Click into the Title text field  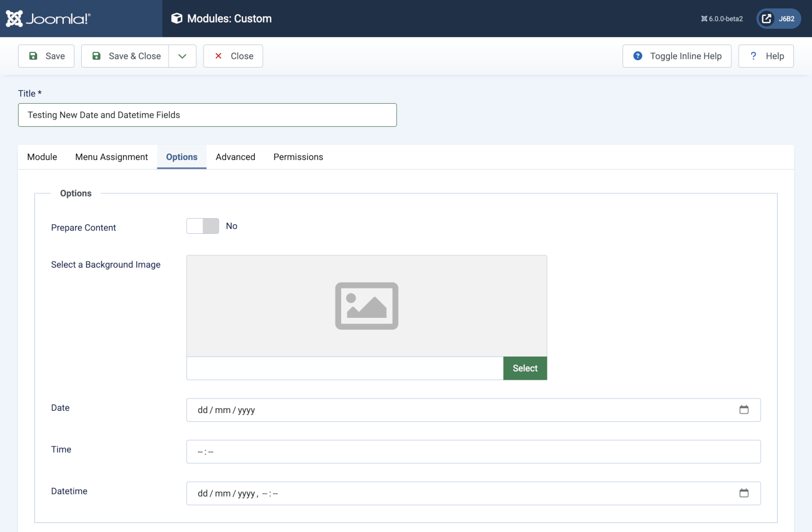coord(208,115)
